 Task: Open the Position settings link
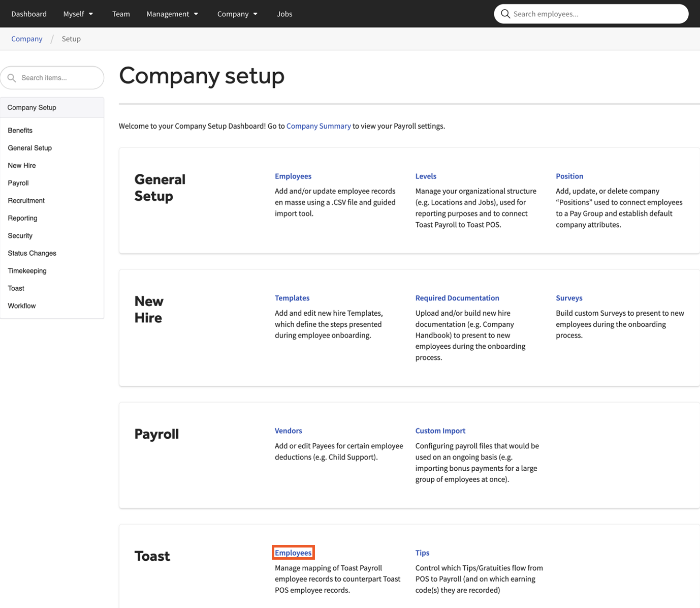point(569,176)
